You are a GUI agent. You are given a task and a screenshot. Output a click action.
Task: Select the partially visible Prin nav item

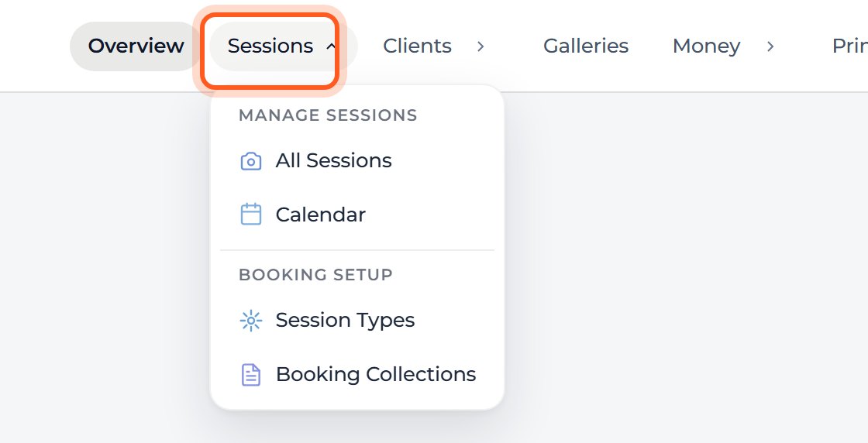click(x=849, y=46)
